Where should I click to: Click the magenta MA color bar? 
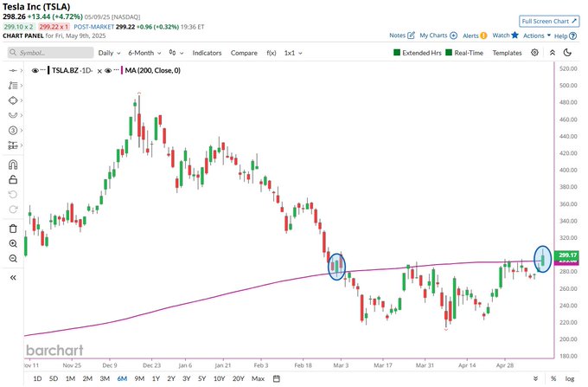click(122, 71)
